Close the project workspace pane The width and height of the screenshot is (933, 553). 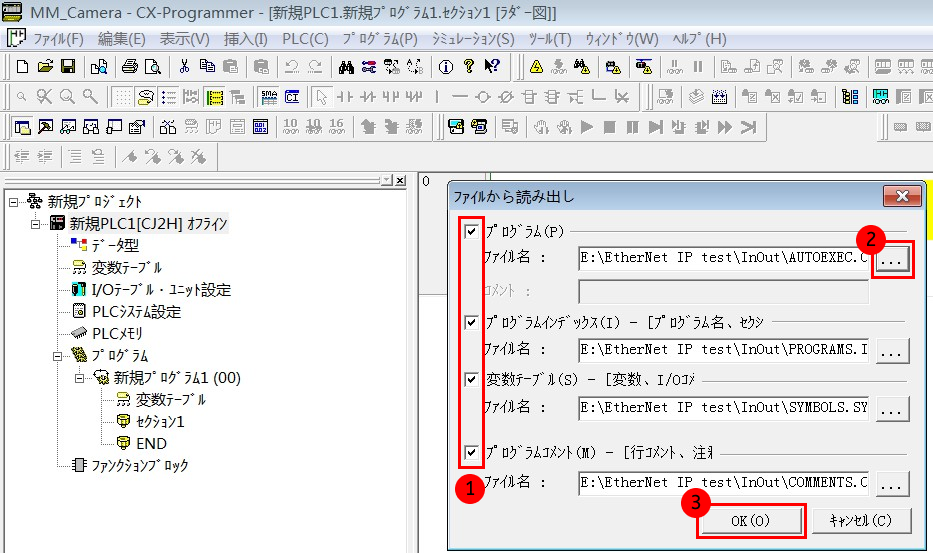tap(400, 180)
